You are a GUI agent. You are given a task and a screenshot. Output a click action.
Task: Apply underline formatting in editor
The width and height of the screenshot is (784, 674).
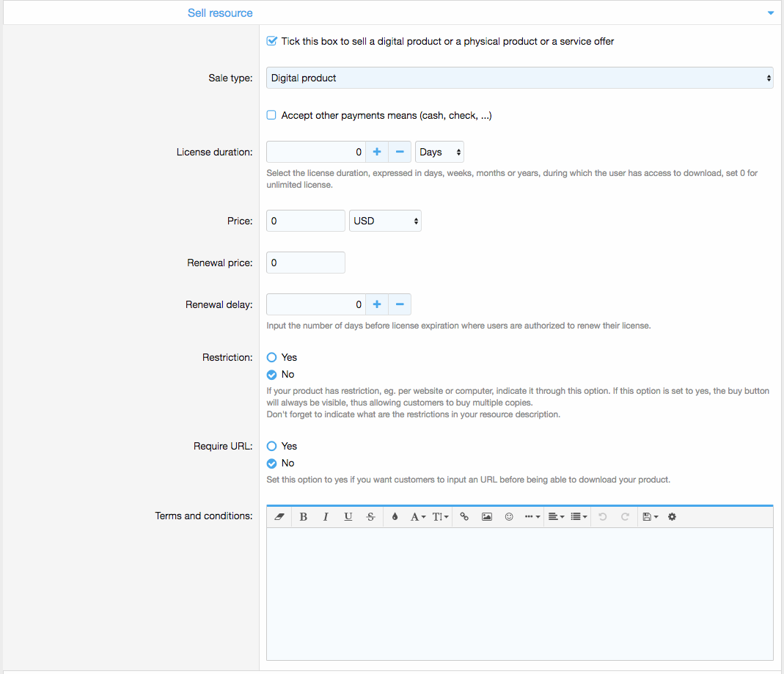(x=348, y=517)
